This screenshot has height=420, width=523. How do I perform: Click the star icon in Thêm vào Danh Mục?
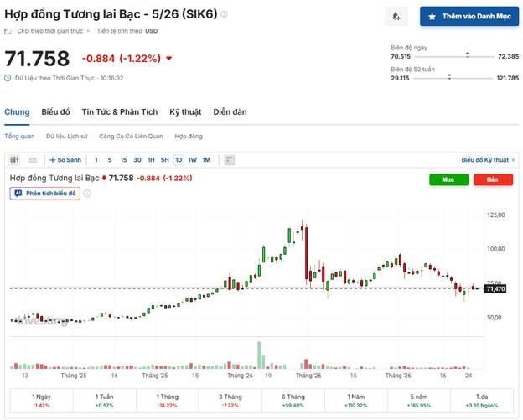point(432,17)
